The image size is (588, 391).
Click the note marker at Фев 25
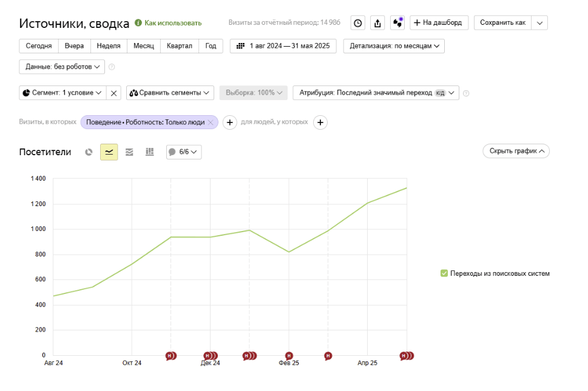(289, 356)
